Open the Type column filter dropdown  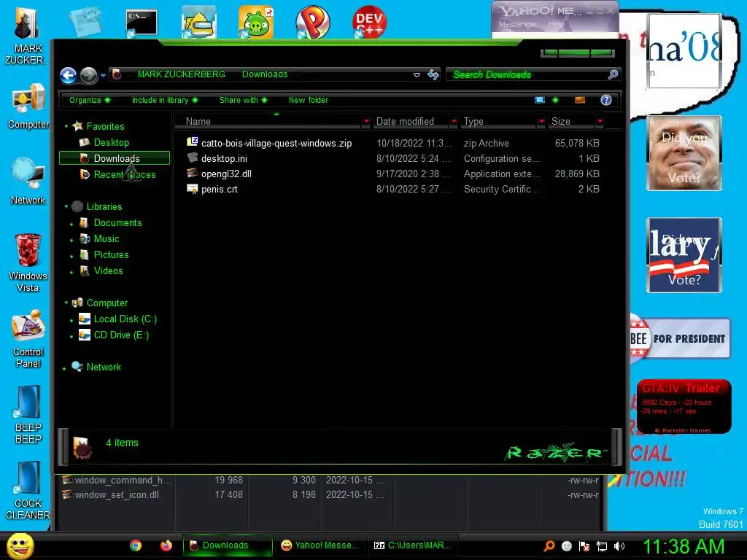tap(541, 122)
